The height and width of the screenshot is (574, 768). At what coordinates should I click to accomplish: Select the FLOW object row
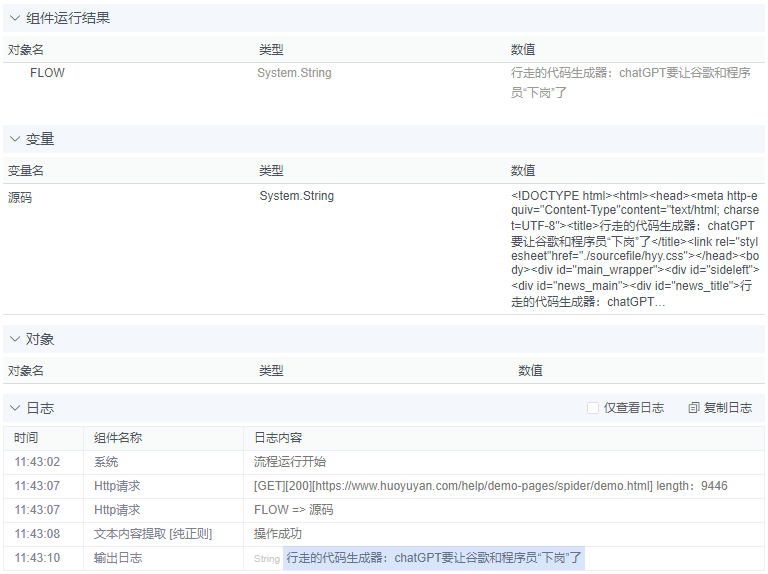tap(47, 73)
